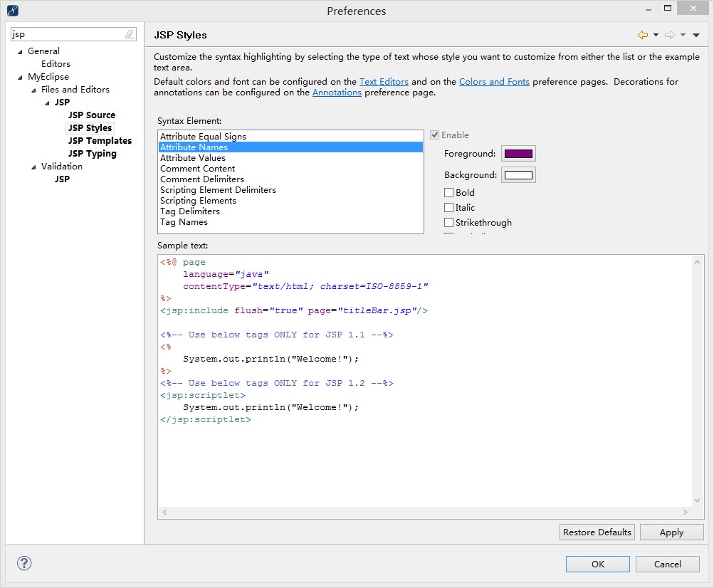Open the back history dropdown arrow
Viewport: 714px width, 588px height.
pyautogui.click(x=656, y=35)
